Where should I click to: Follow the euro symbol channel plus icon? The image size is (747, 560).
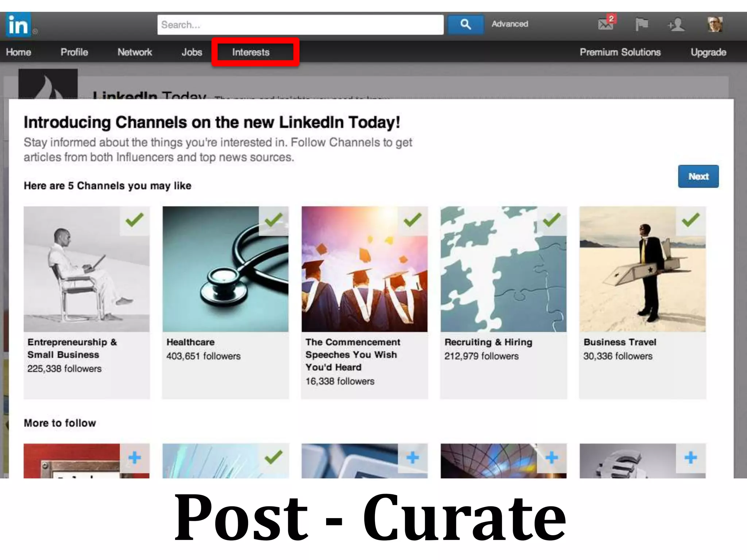tap(690, 458)
